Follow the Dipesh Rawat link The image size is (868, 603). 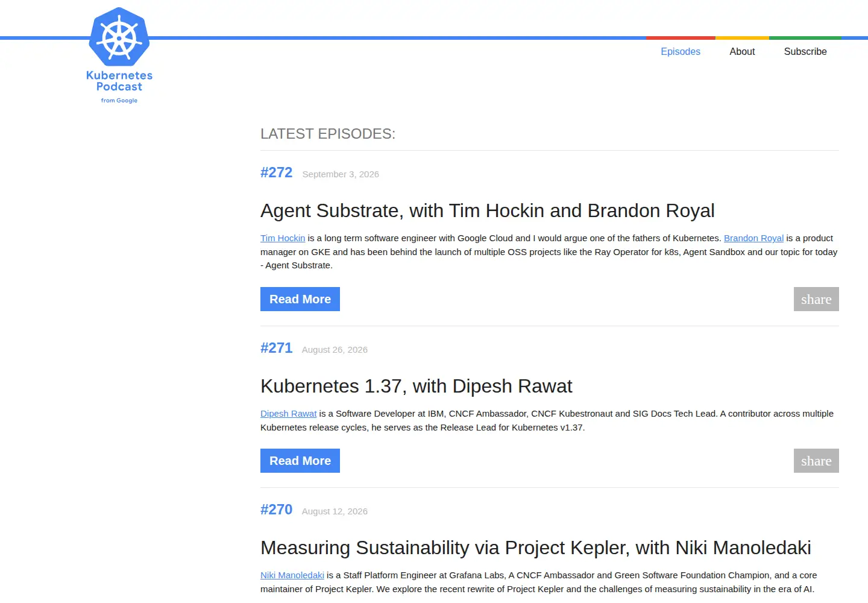pos(288,414)
